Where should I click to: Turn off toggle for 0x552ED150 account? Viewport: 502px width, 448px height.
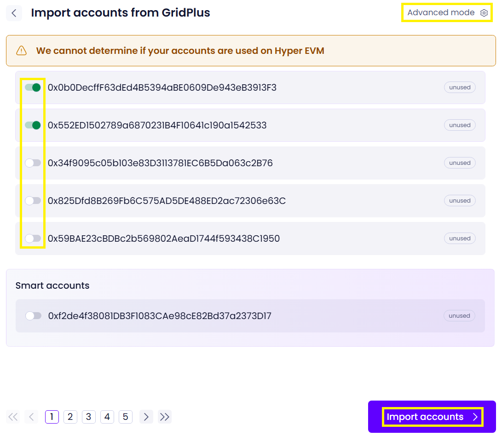coord(33,125)
